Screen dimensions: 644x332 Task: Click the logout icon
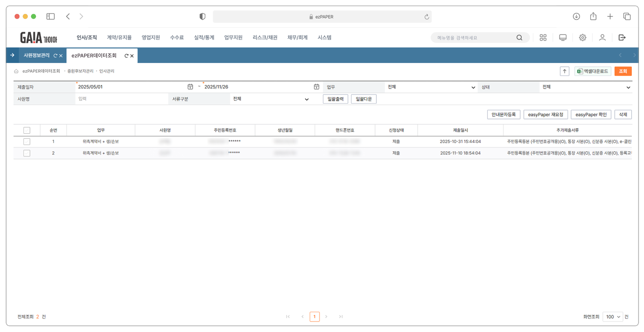click(622, 37)
